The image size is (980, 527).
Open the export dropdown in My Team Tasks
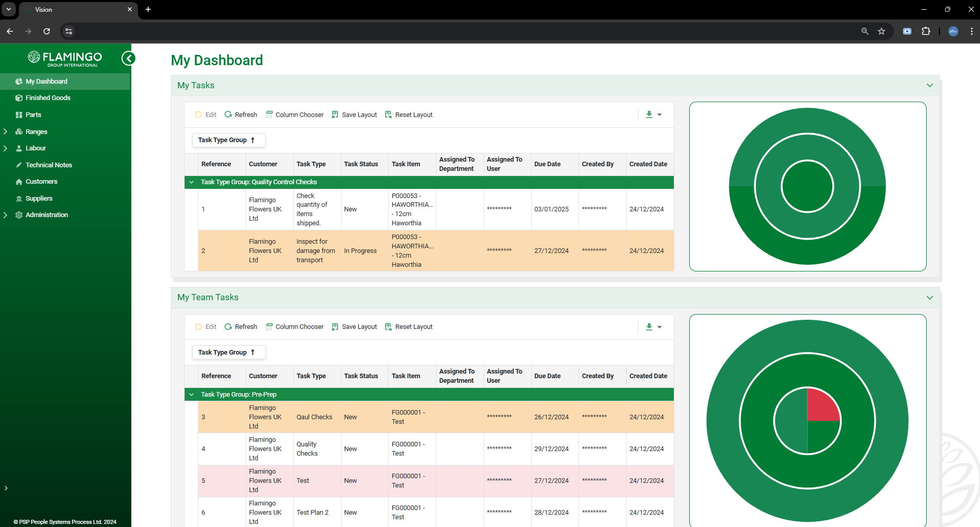653,327
